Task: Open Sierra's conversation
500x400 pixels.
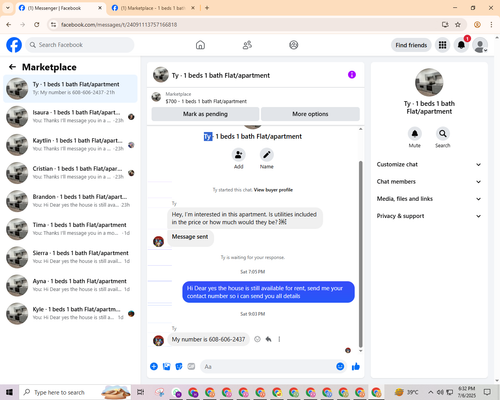Action: [x=70, y=257]
